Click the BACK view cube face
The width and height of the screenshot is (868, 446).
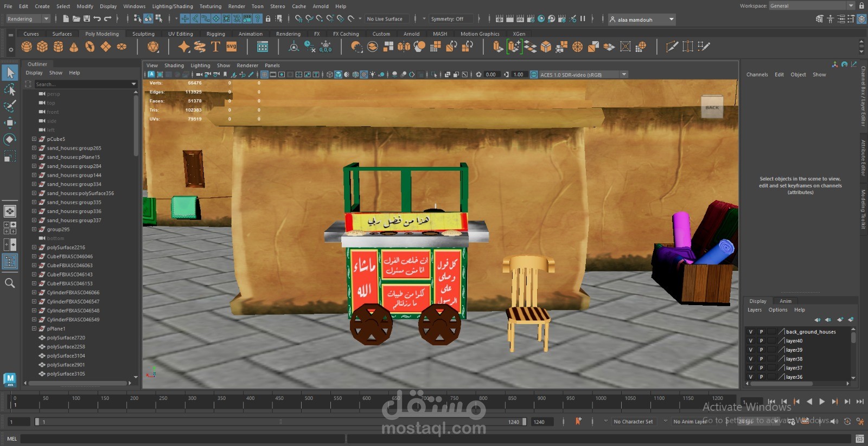(712, 108)
